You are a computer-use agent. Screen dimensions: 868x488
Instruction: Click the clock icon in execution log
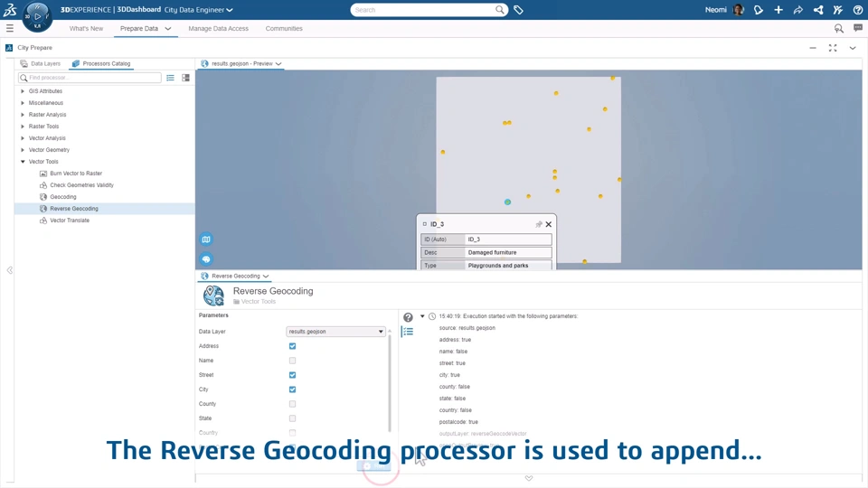[x=432, y=316]
